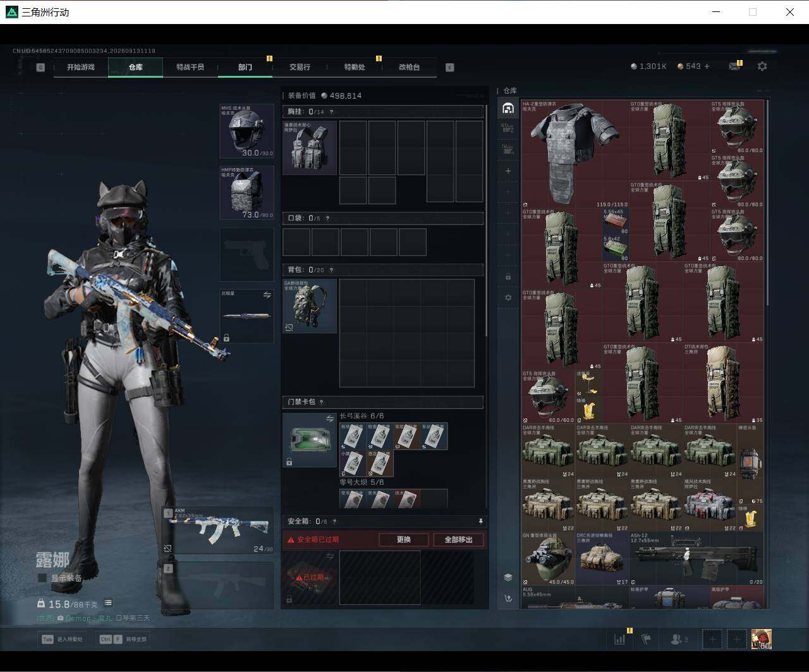Switch to the 开始游戏 tab
This screenshot has height=672, width=809.
[81, 67]
